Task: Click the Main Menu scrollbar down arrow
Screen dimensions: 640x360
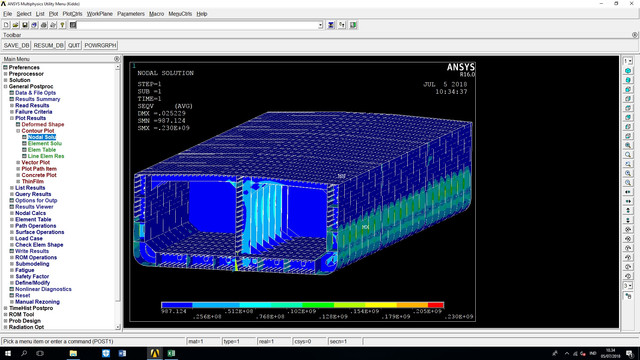Action: [x=118, y=327]
